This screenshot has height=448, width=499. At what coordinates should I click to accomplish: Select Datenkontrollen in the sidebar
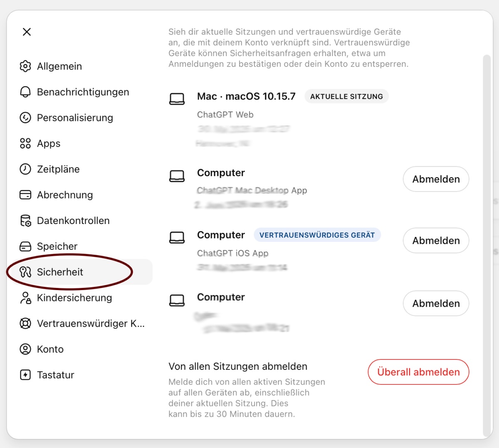82,221
